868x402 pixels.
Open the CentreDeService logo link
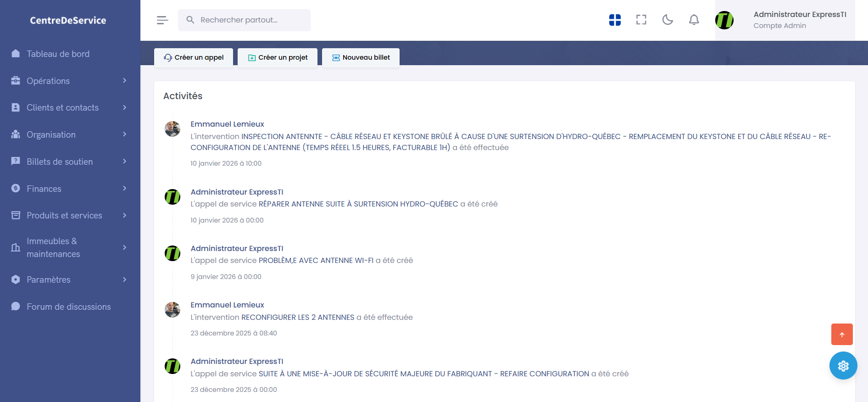(x=68, y=20)
